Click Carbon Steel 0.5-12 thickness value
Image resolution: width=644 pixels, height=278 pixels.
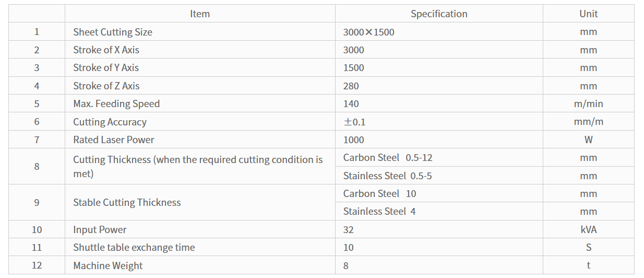click(x=388, y=157)
